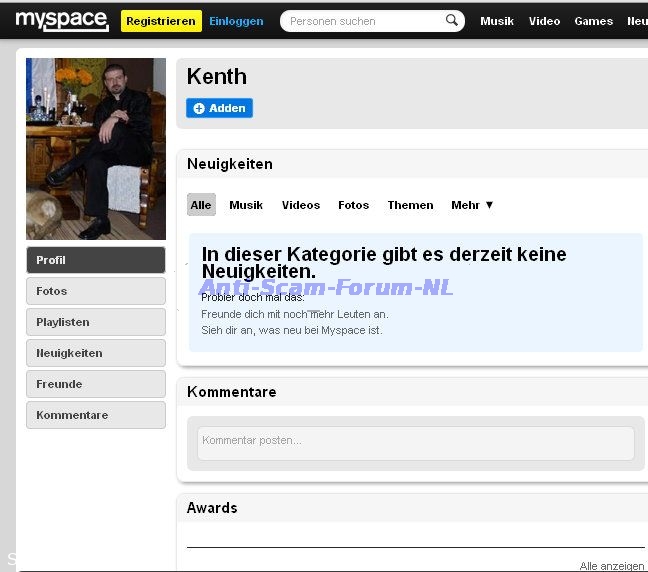Open Games in top navigation

click(x=593, y=21)
